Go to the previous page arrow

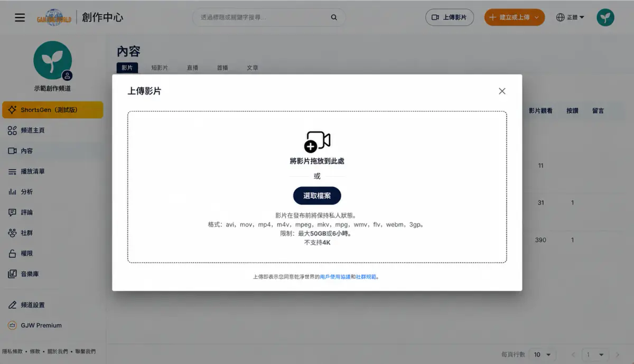573,354
